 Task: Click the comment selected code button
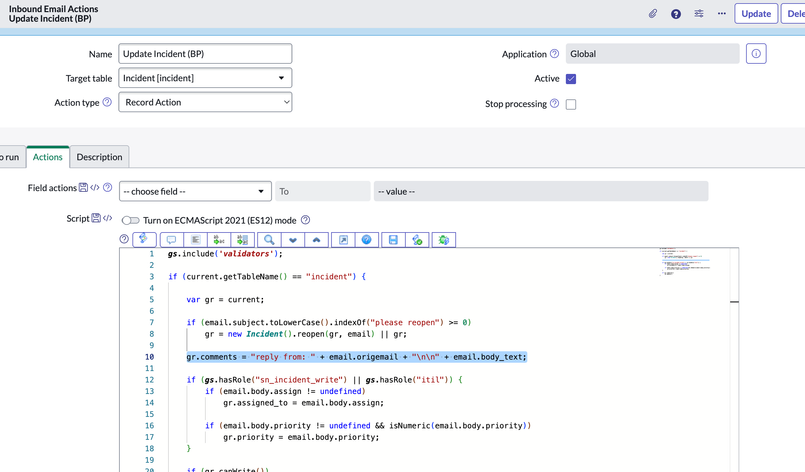point(171,240)
